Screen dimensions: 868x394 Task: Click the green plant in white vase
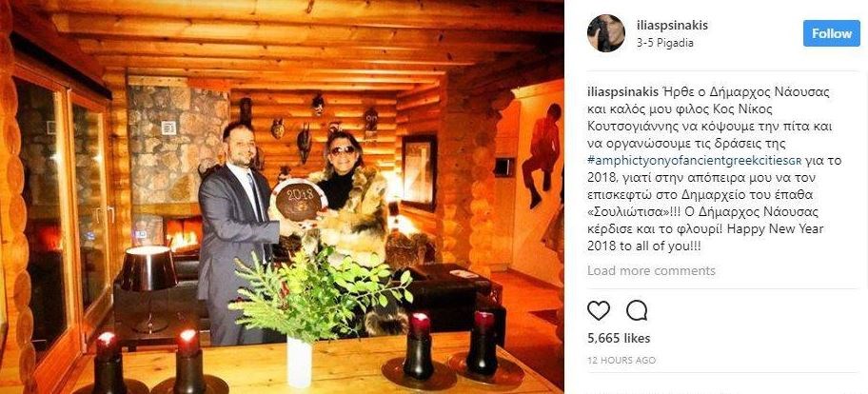(x=318, y=315)
